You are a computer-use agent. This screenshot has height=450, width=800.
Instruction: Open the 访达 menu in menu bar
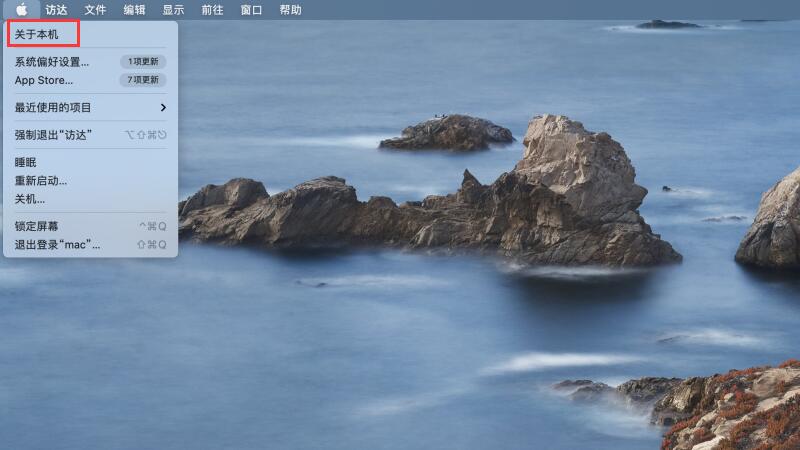[56, 10]
